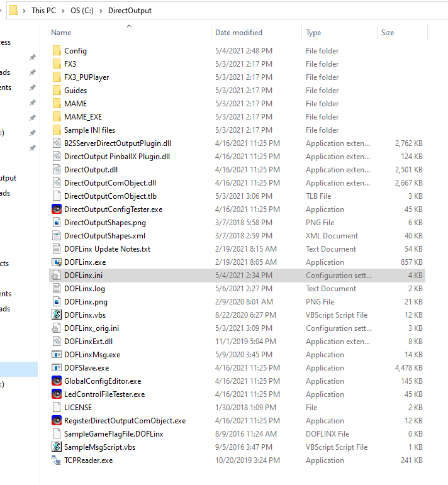Click the 11/1/2019 5:04 PM date
448x485 pixels.
(x=245, y=342)
